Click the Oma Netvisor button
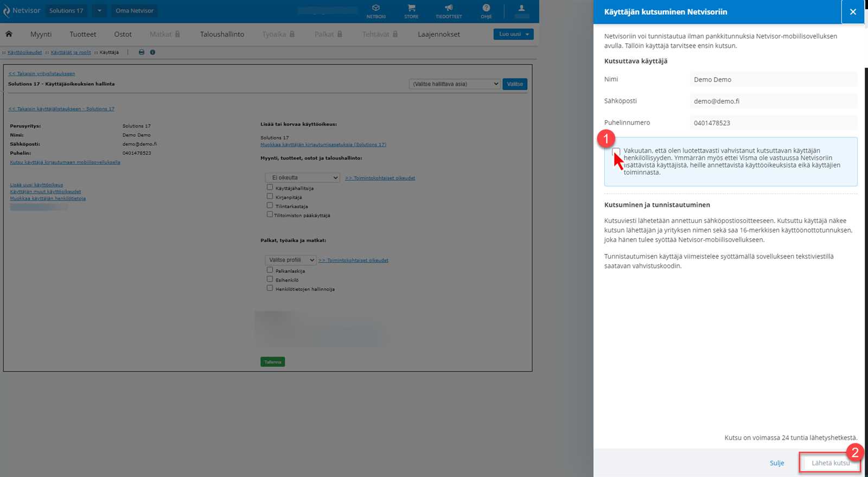 tap(135, 11)
